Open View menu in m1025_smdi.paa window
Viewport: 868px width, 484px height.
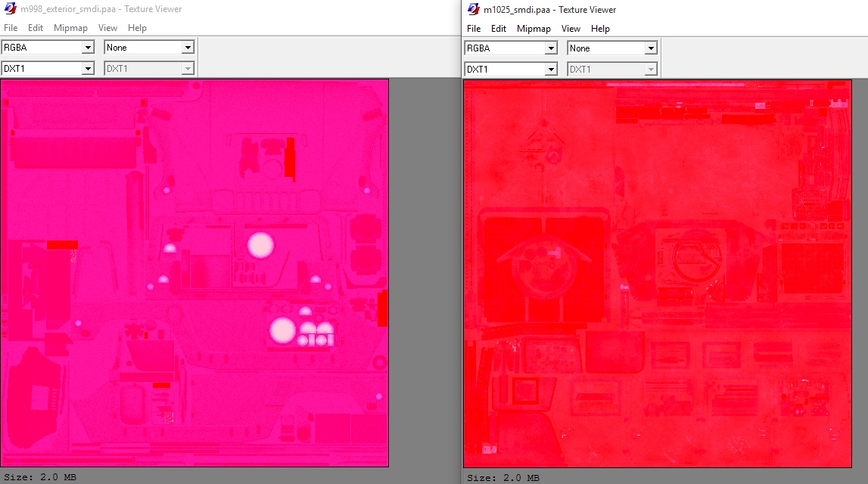[571, 29]
